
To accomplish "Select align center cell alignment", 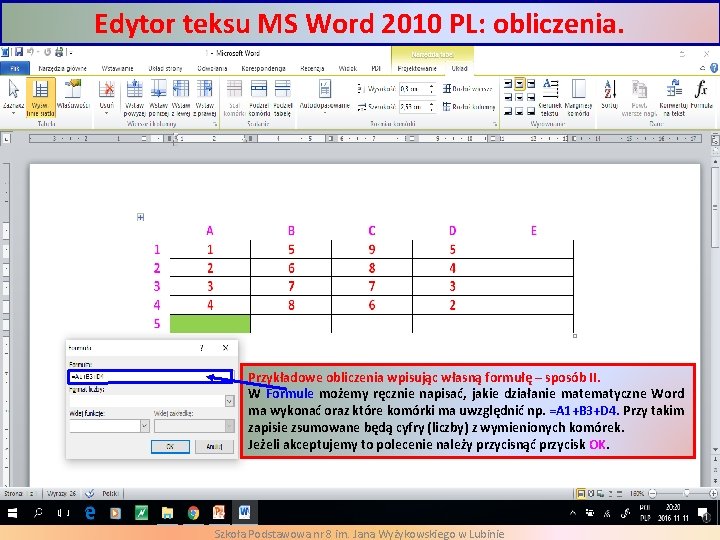I will point(519,97).
